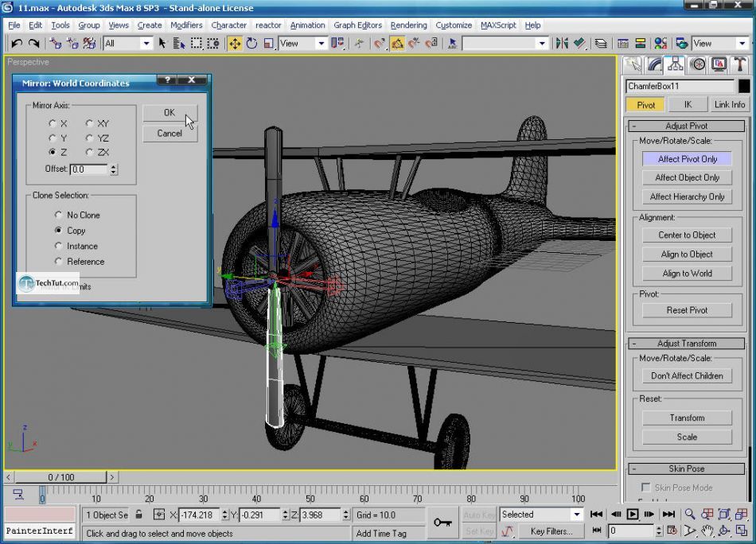Choose Instance clone option

click(58, 246)
